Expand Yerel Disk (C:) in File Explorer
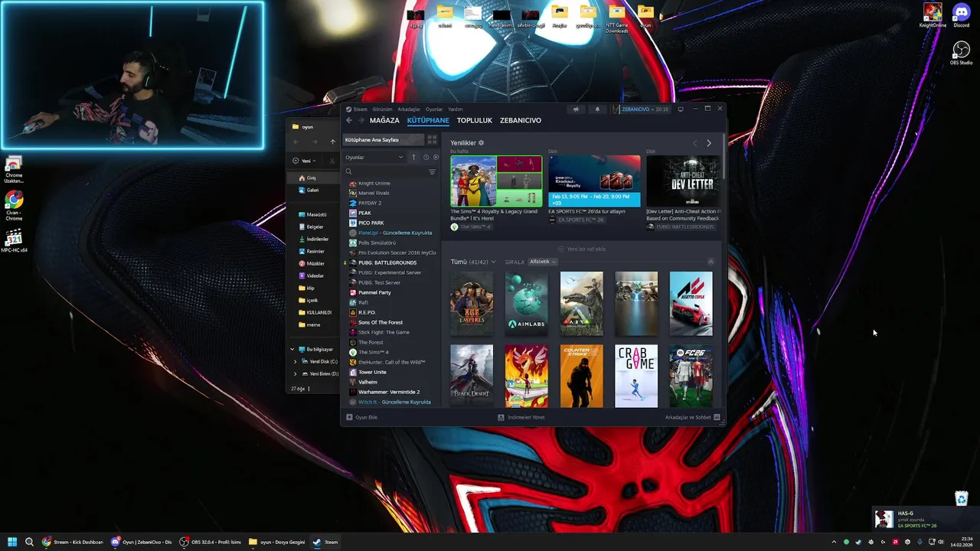This screenshot has height=551, width=980. (x=296, y=361)
